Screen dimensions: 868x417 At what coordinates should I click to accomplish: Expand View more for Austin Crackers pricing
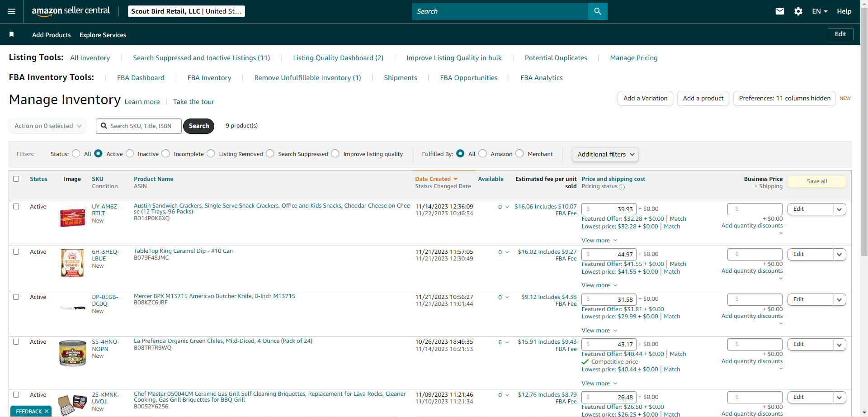599,240
